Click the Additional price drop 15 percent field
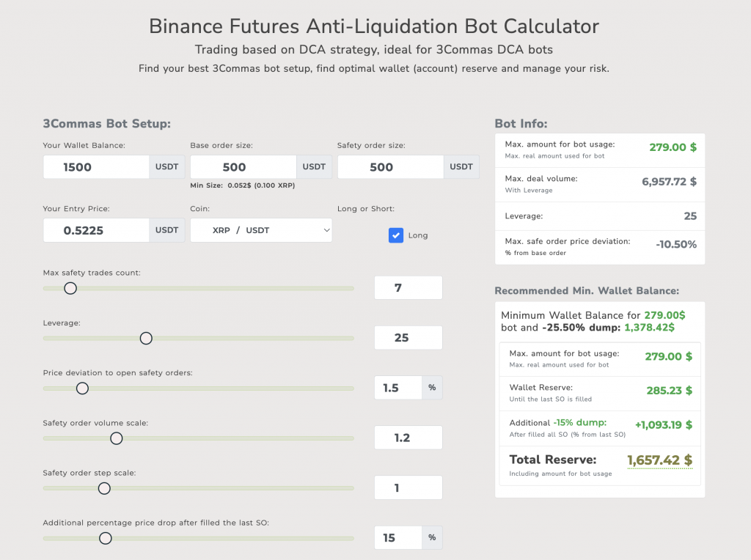This screenshot has width=751, height=560. (x=398, y=538)
